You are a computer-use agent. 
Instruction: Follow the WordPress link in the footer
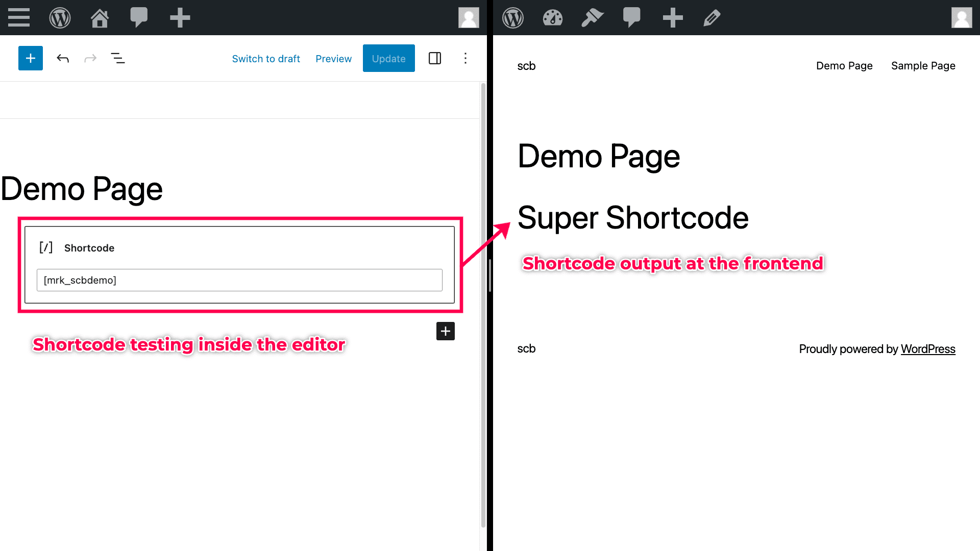(928, 349)
